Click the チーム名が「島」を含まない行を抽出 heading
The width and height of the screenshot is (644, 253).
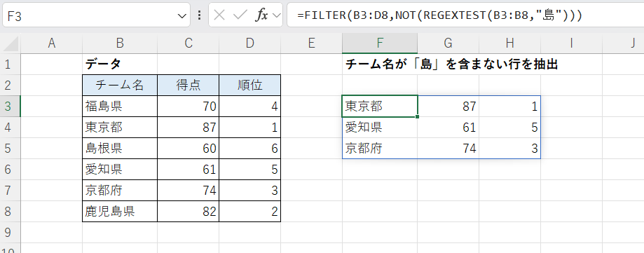coord(452,64)
